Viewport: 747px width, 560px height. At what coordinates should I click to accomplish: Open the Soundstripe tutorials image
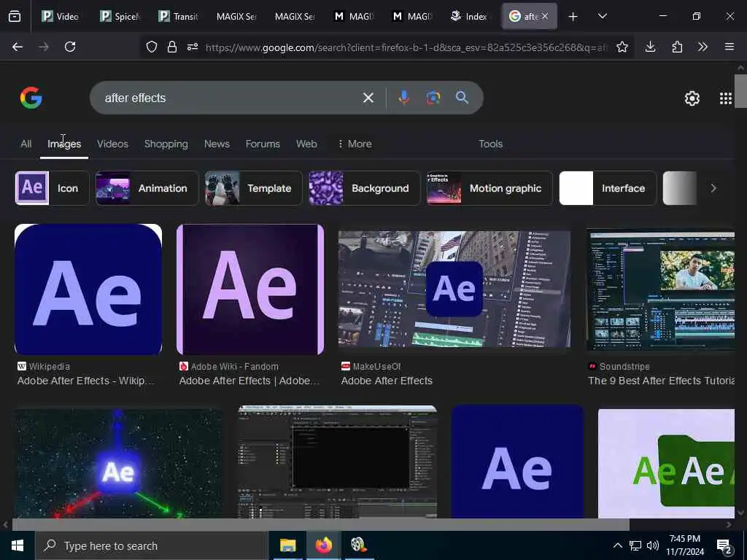pyautogui.click(x=660, y=290)
